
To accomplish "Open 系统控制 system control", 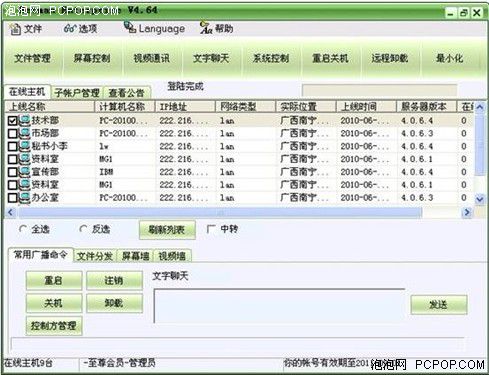I will point(271,58).
